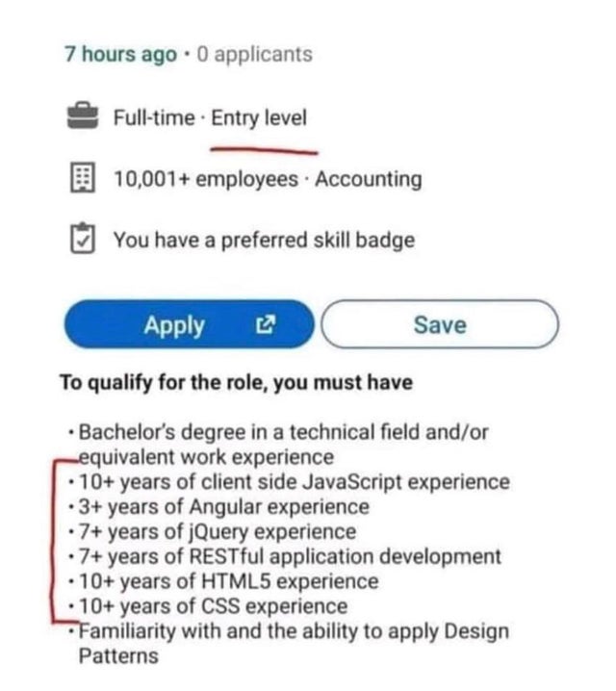Select the 'Entry level' label
The width and height of the screenshot is (616, 691).
259,118
